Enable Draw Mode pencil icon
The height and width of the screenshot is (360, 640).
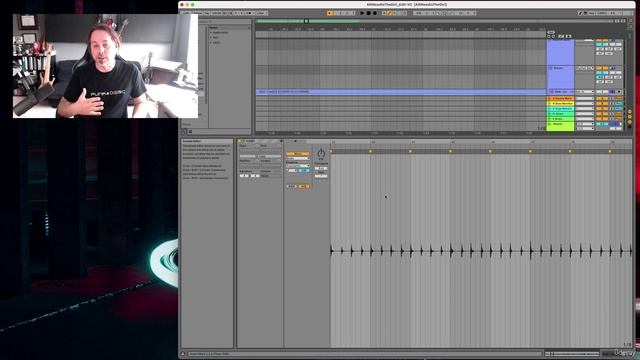click(x=580, y=13)
